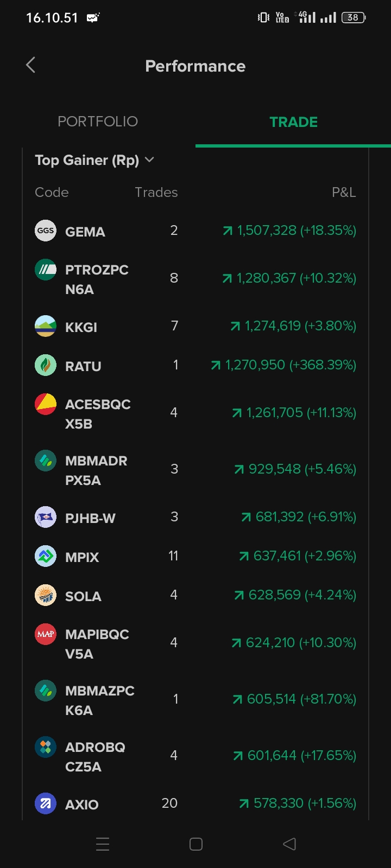Image resolution: width=391 pixels, height=868 pixels.
Task: Select the TRADE tab
Action: point(293,122)
